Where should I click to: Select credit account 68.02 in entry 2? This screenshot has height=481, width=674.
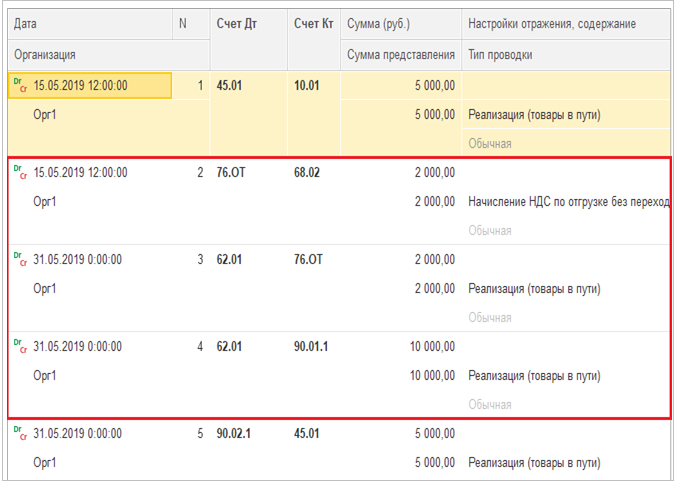pos(308,173)
